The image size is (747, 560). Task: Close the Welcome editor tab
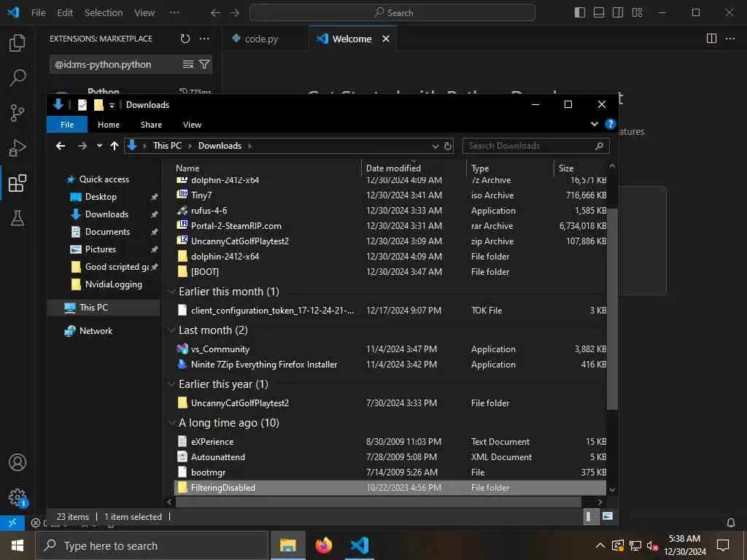pos(386,39)
